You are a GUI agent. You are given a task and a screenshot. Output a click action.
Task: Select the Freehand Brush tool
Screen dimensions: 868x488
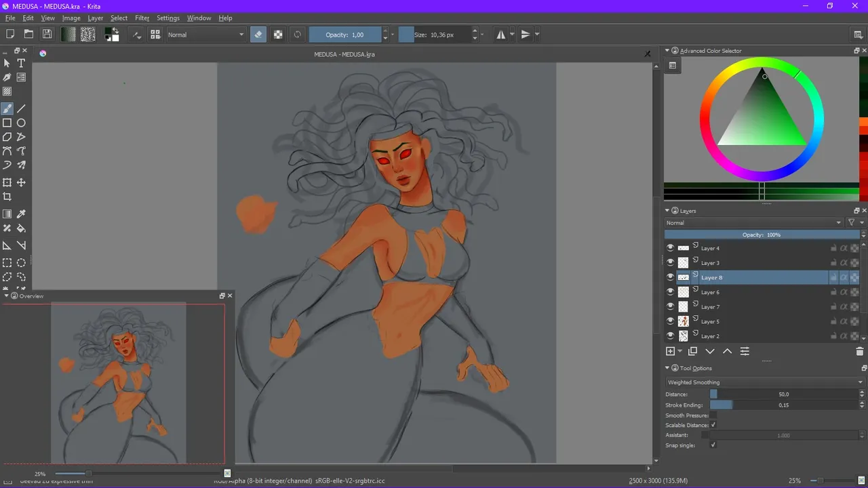[x=7, y=108]
